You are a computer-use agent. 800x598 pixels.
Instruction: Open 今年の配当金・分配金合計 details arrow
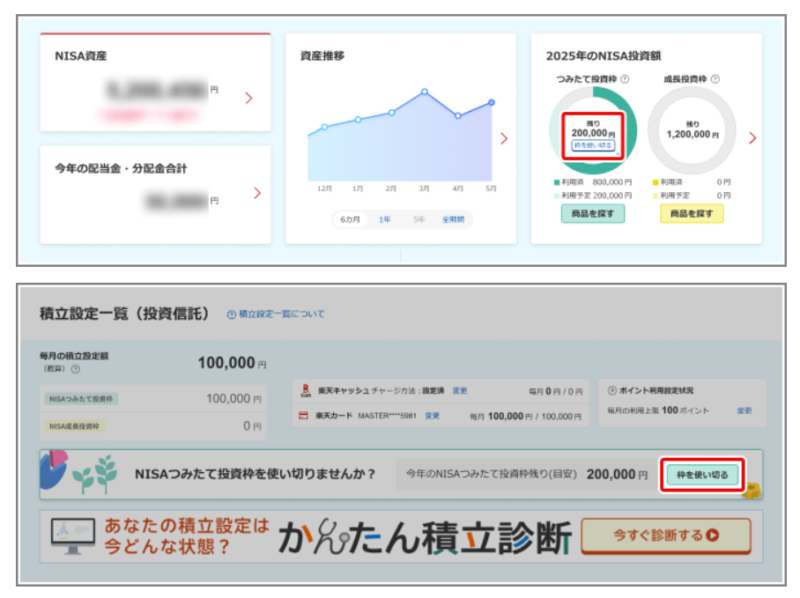(257, 193)
